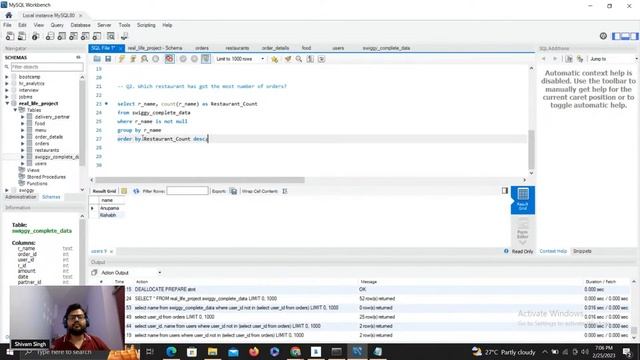Expand the interview schema
640x360 pixels.
point(7,90)
